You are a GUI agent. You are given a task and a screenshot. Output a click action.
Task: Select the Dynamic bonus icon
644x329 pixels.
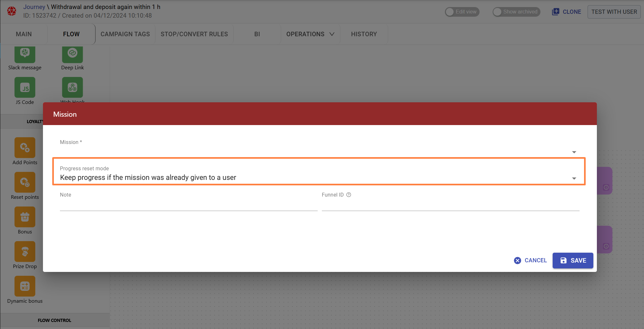point(25,286)
